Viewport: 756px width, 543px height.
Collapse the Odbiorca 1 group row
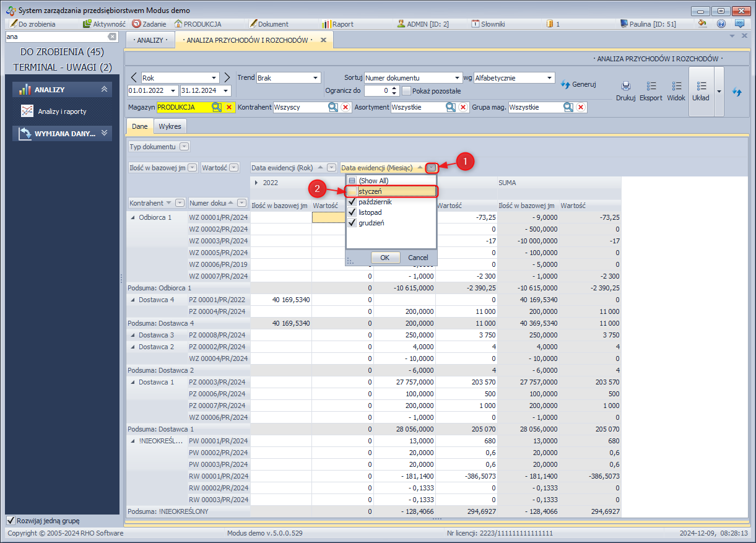(132, 217)
